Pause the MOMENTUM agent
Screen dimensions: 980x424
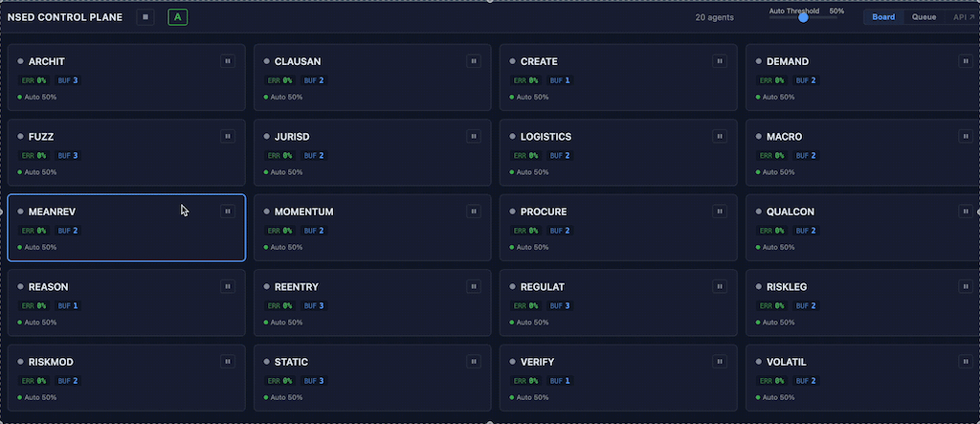473,212
